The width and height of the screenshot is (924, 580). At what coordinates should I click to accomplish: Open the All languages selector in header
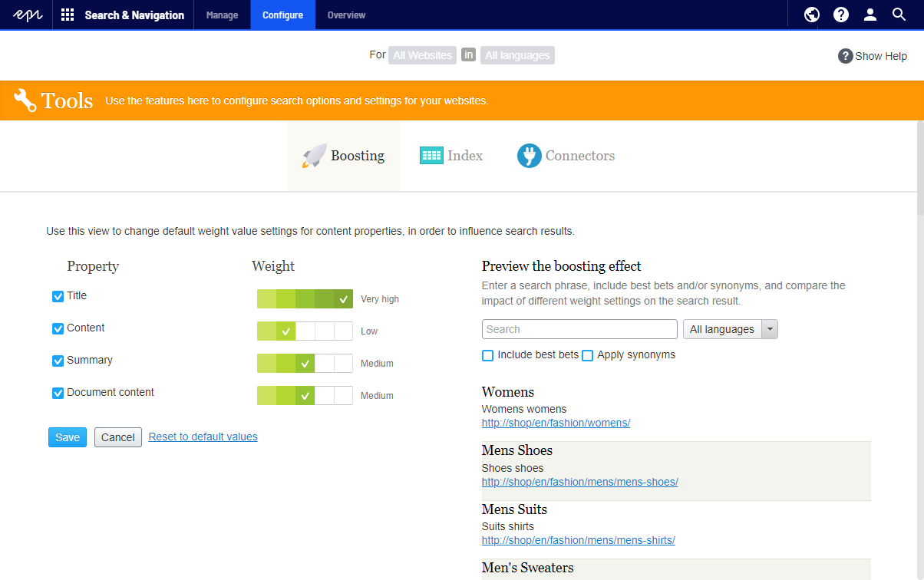(517, 55)
